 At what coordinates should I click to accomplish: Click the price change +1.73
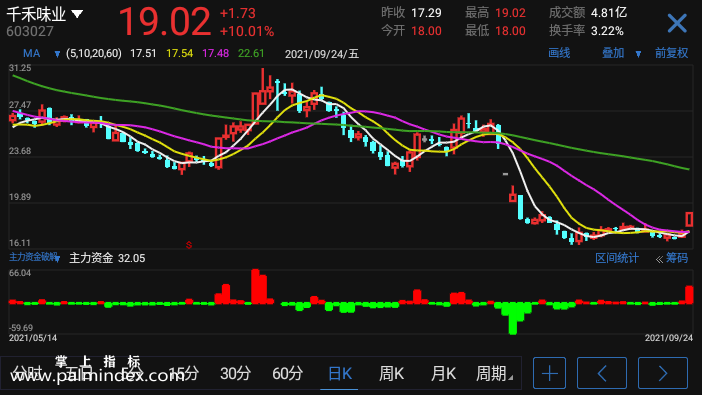pos(238,13)
